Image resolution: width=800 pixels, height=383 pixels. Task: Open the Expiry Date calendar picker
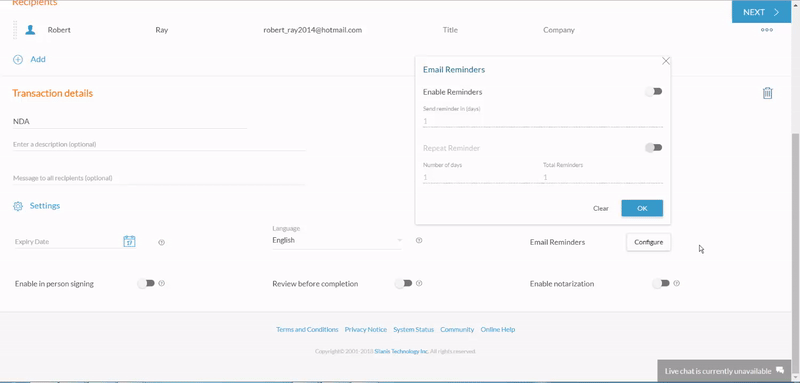130,241
